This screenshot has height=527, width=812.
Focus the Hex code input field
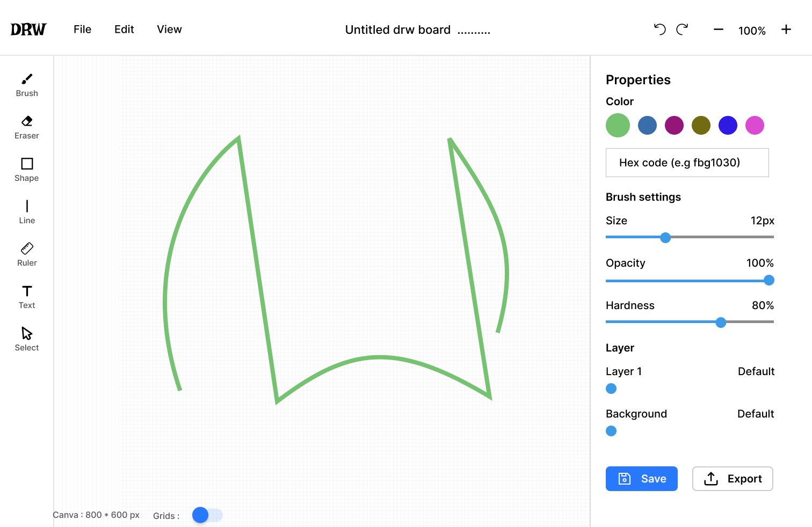pyautogui.click(x=687, y=163)
